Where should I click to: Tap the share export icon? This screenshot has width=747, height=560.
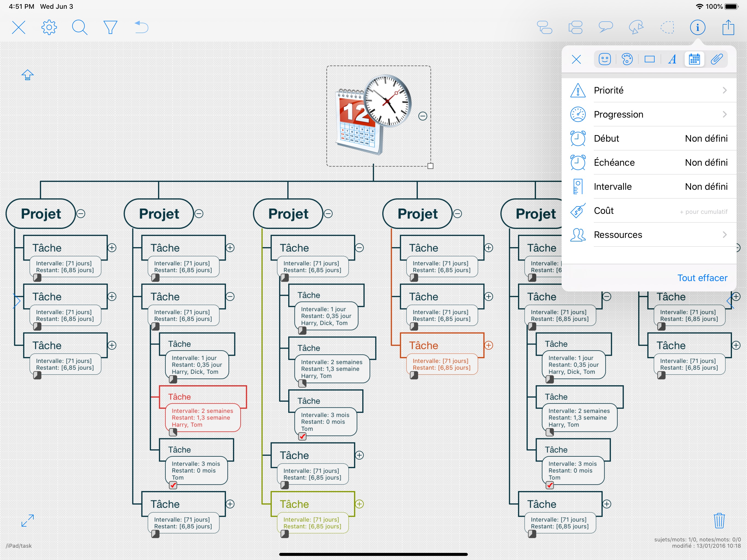click(x=728, y=27)
